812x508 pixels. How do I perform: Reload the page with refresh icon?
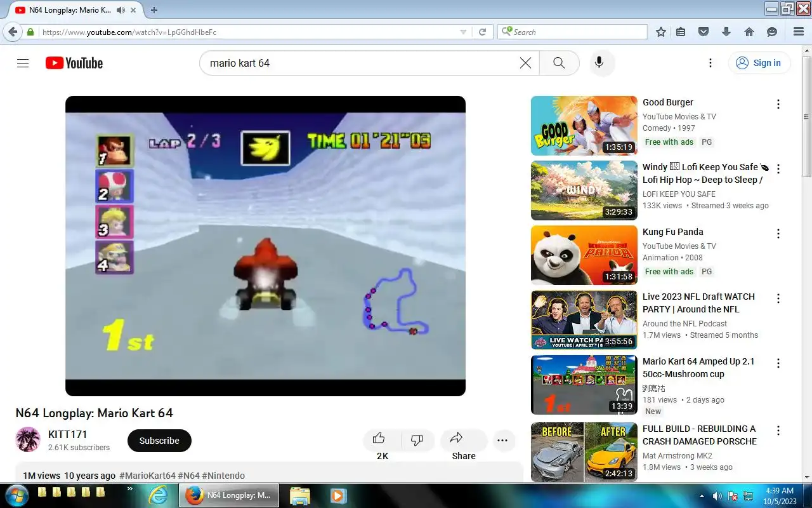[482, 32]
